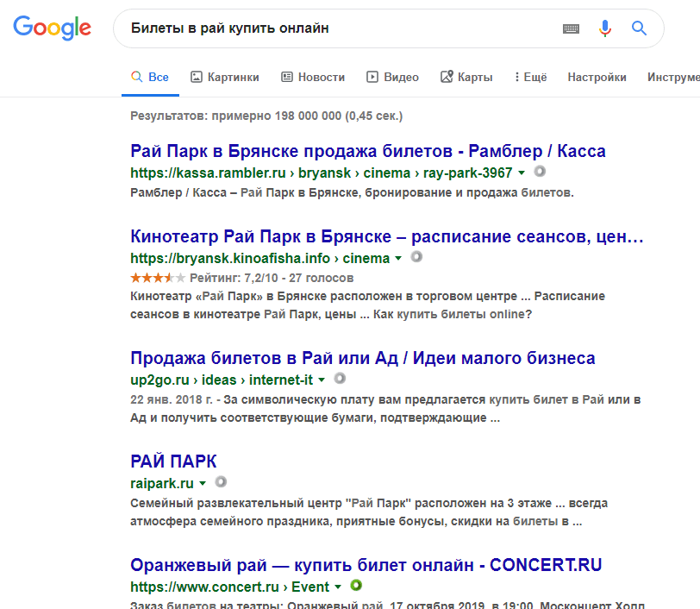Image resolution: width=700 pixels, height=609 pixels.
Task: Click the Google logo
Action: [x=52, y=28]
